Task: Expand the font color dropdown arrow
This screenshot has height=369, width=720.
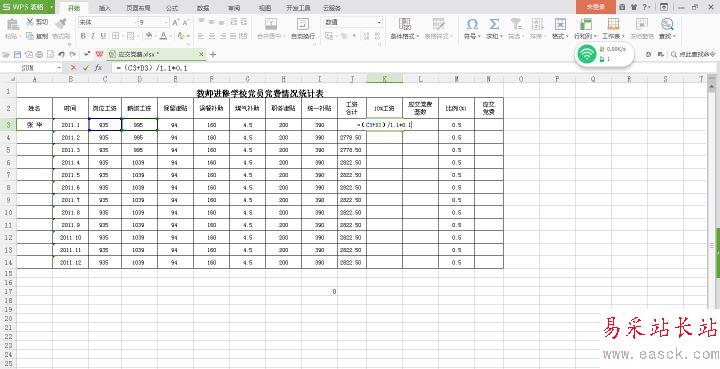Action: point(171,36)
